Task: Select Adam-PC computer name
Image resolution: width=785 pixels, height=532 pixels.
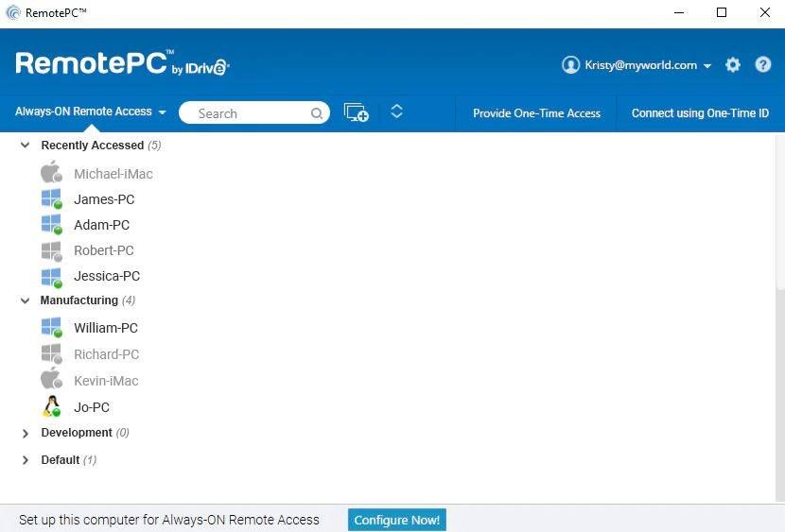Action: [x=101, y=225]
